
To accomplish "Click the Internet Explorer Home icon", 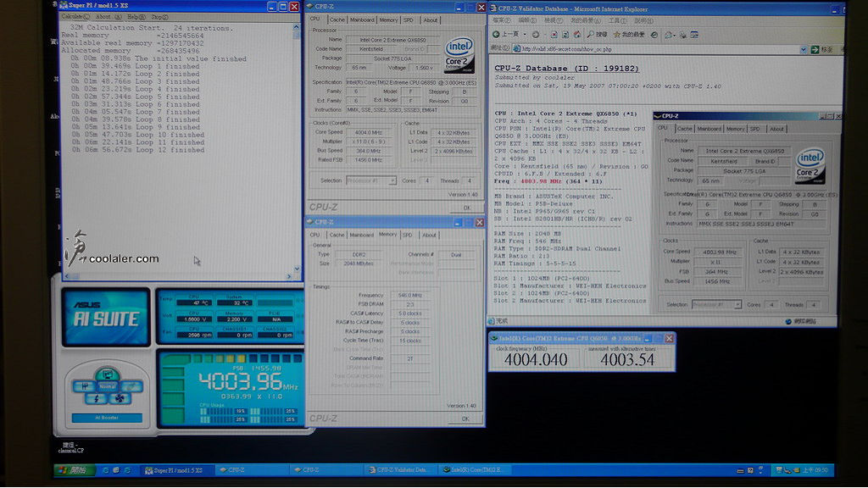I will [x=576, y=34].
